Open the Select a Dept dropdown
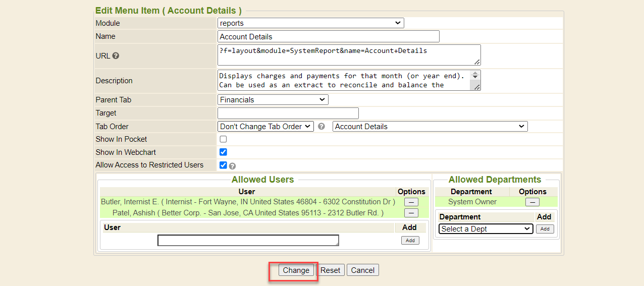644x286 pixels. pyautogui.click(x=486, y=229)
